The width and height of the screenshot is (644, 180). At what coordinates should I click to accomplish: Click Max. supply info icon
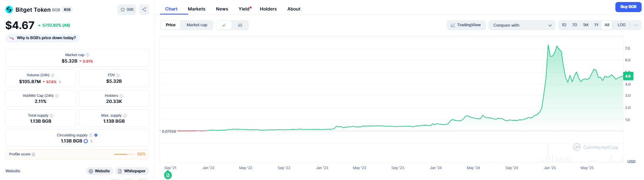coord(125,115)
